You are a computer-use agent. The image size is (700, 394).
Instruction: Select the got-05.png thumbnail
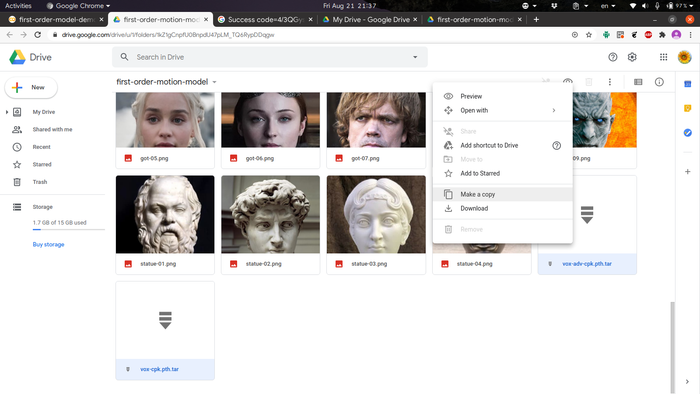click(165, 120)
